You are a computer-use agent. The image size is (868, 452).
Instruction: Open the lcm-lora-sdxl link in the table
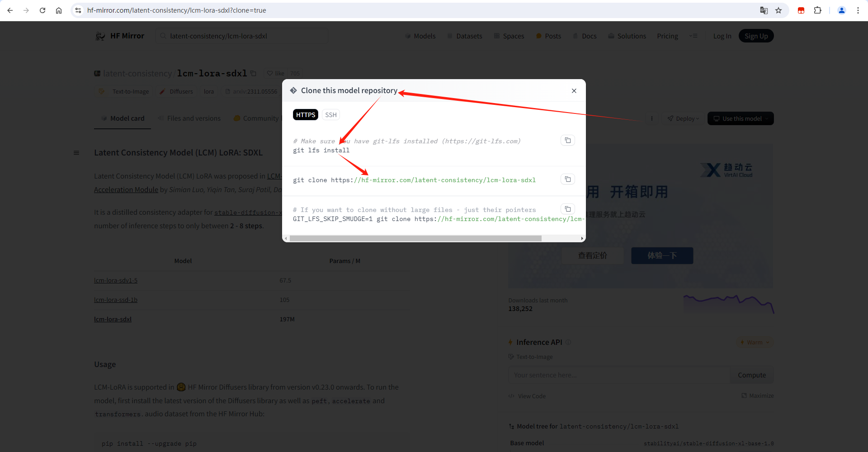click(x=113, y=320)
